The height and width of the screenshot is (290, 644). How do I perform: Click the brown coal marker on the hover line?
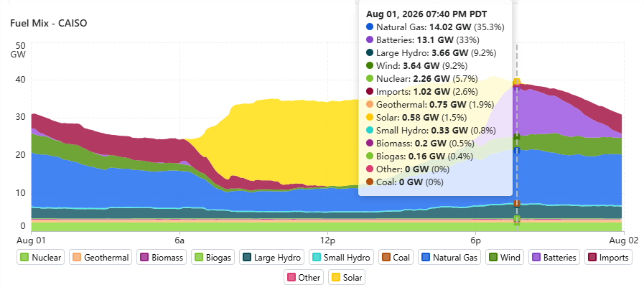pyautogui.click(x=517, y=203)
